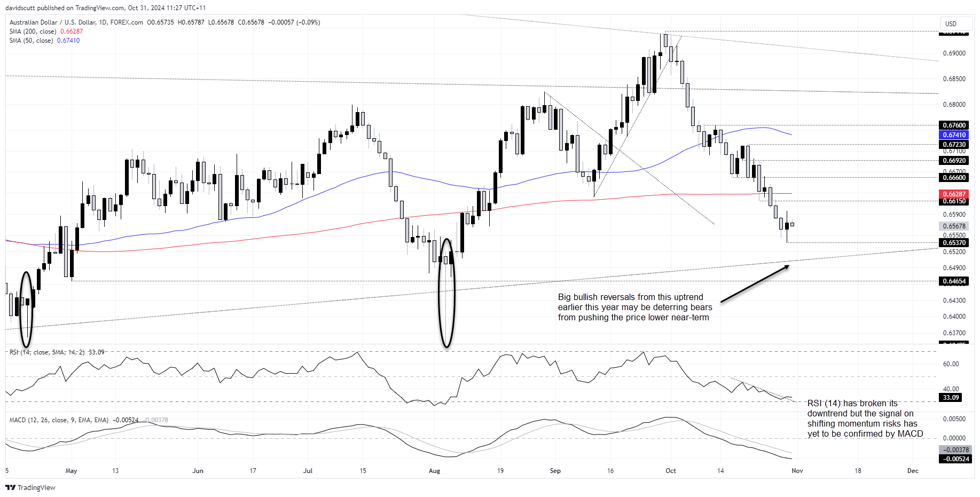Click the MACD signal -0.00378 axis label
This screenshot has width=980, height=497.
coord(955,450)
